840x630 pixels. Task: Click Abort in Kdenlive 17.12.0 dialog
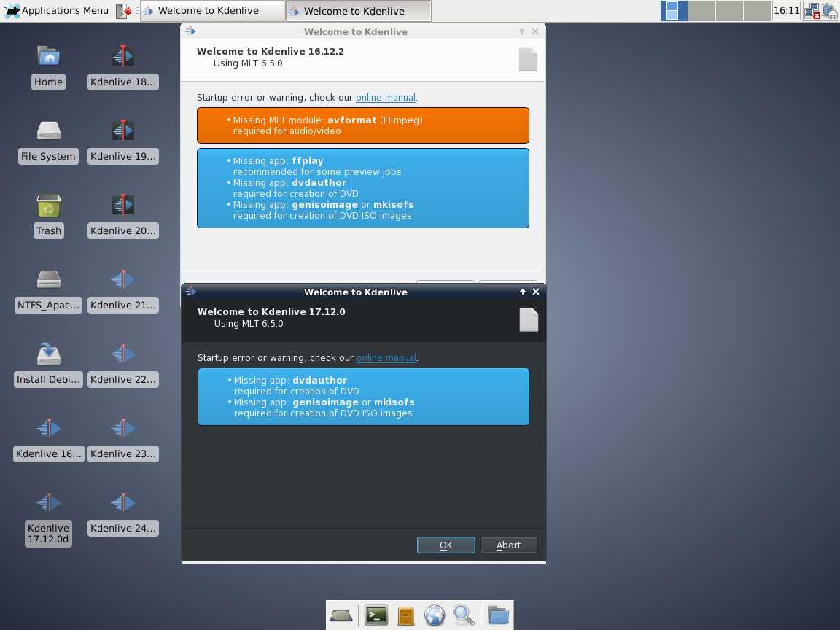(508, 545)
